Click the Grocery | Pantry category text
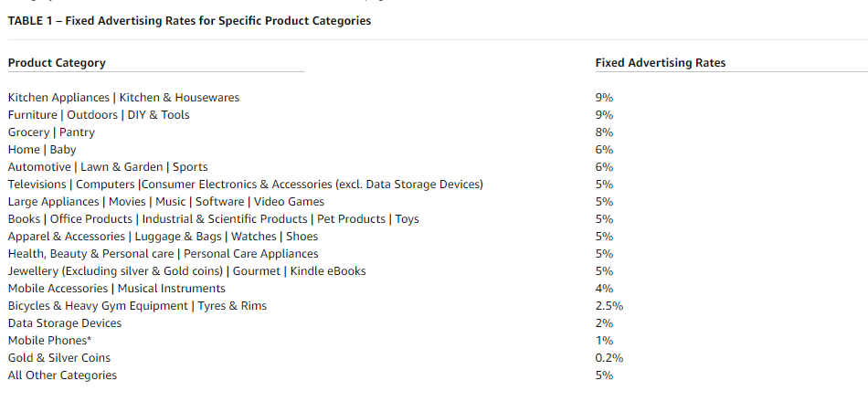Viewport: 868px width, 412px height. (x=51, y=132)
